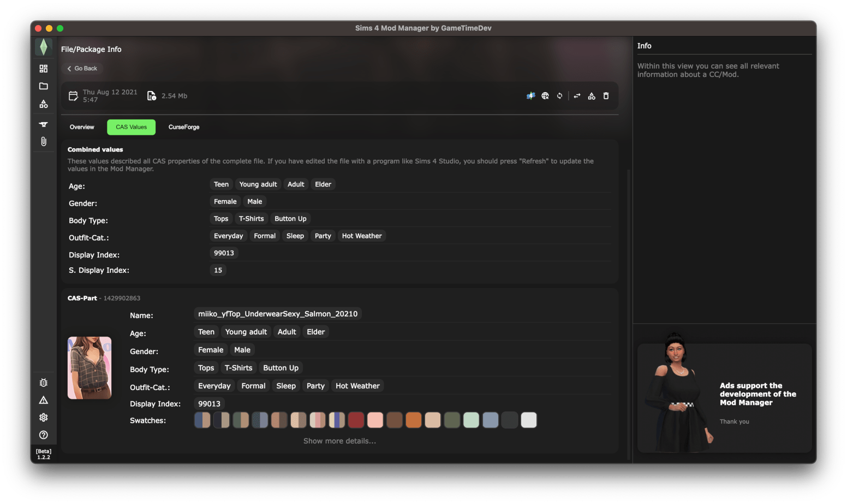The height and width of the screenshot is (504, 847).
Task: Click the CAS-Part name miiko_yfTop_UnderwearSexy_Salmon_20210
Action: point(278,314)
